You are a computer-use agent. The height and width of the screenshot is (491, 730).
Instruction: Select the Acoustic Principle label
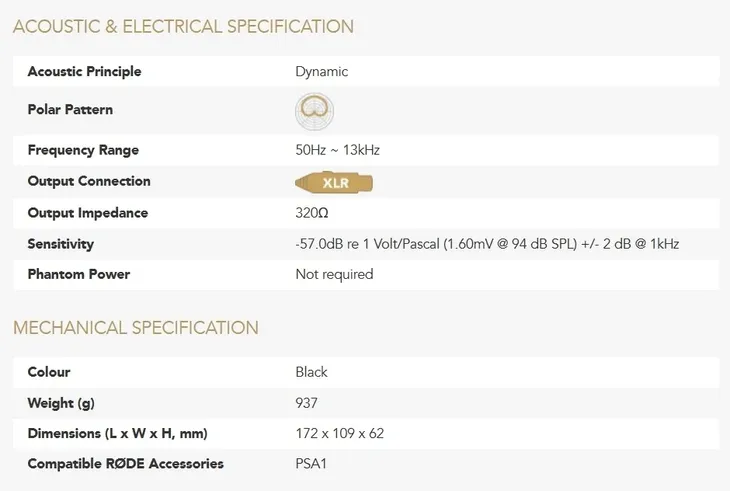pos(84,72)
